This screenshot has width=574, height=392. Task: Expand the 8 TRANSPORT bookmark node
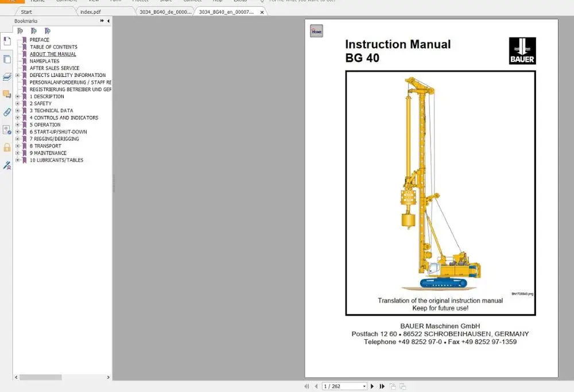click(18, 146)
